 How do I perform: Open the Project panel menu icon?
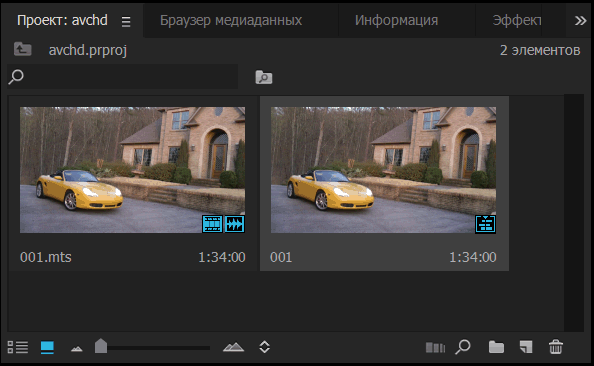click(126, 22)
